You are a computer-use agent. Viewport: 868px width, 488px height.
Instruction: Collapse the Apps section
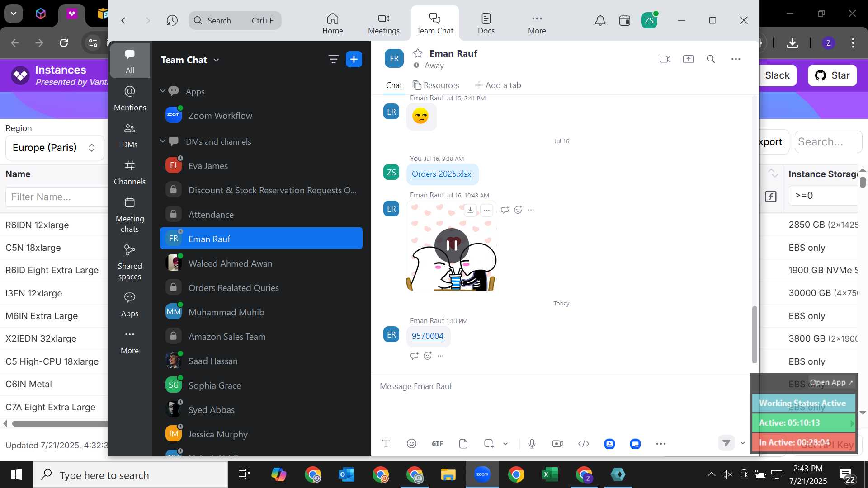point(163,91)
